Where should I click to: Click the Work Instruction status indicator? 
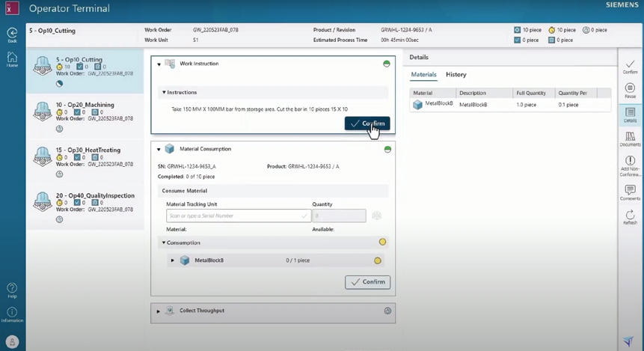click(387, 64)
